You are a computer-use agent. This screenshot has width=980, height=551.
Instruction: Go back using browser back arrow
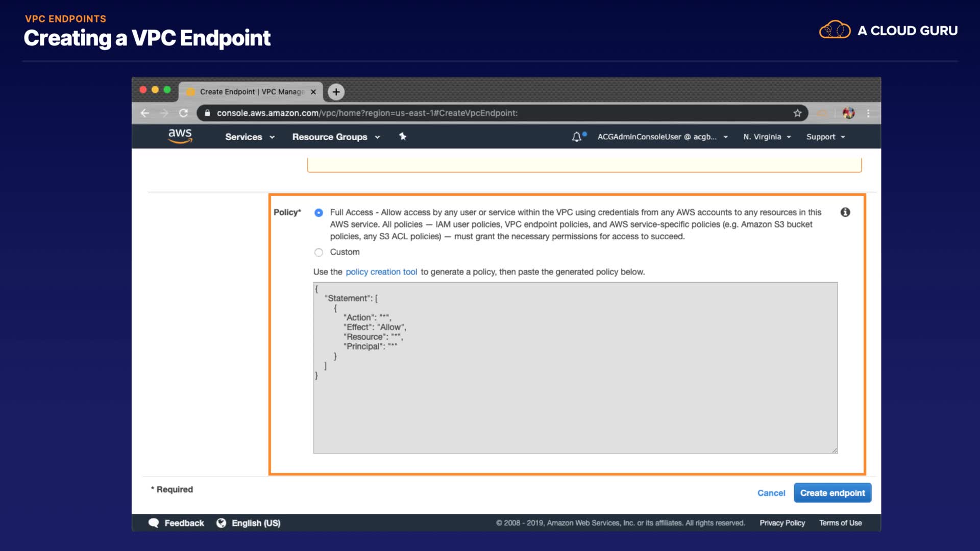coord(145,113)
